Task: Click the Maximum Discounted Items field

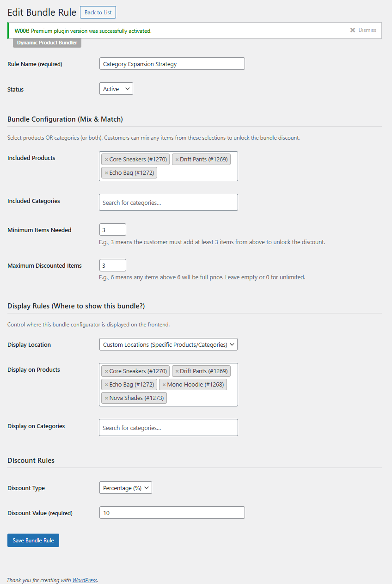Action: coord(113,265)
